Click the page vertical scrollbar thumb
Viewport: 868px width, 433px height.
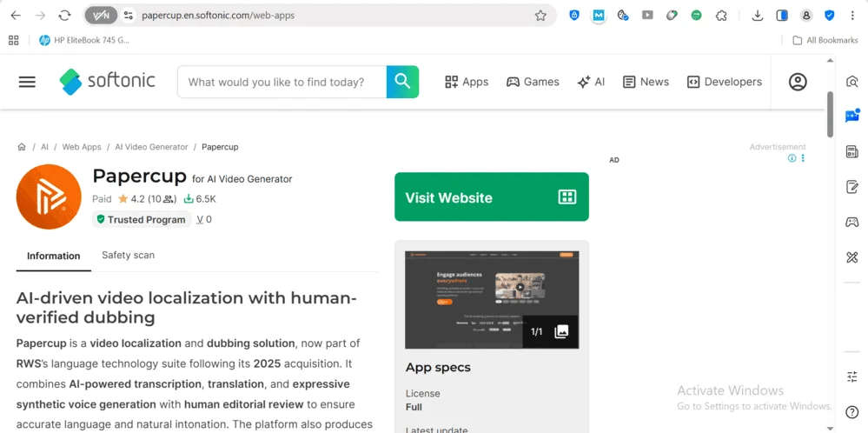point(830,114)
